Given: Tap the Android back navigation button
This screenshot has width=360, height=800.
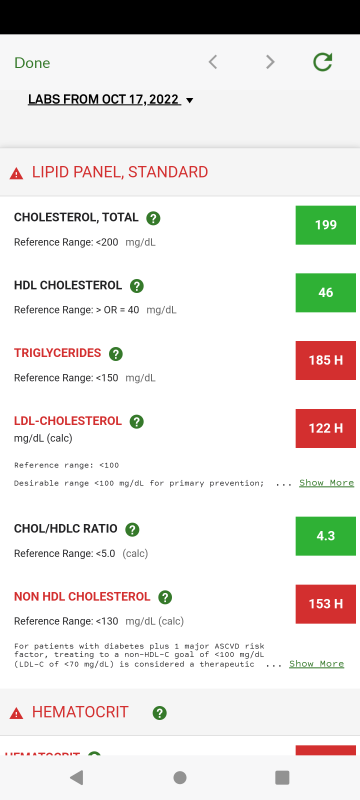Looking at the screenshot, I should coord(76,777).
